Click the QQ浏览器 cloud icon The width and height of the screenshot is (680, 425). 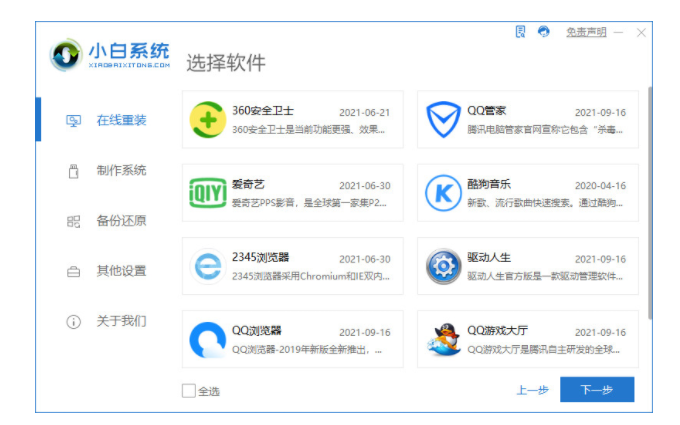coord(208,340)
